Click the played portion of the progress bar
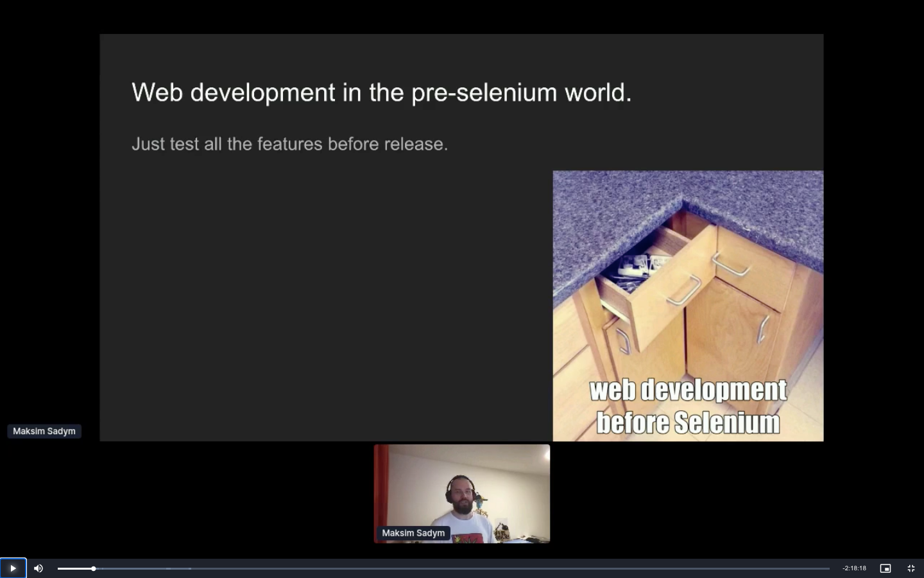This screenshot has height=578, width=924. coord(74,568)
